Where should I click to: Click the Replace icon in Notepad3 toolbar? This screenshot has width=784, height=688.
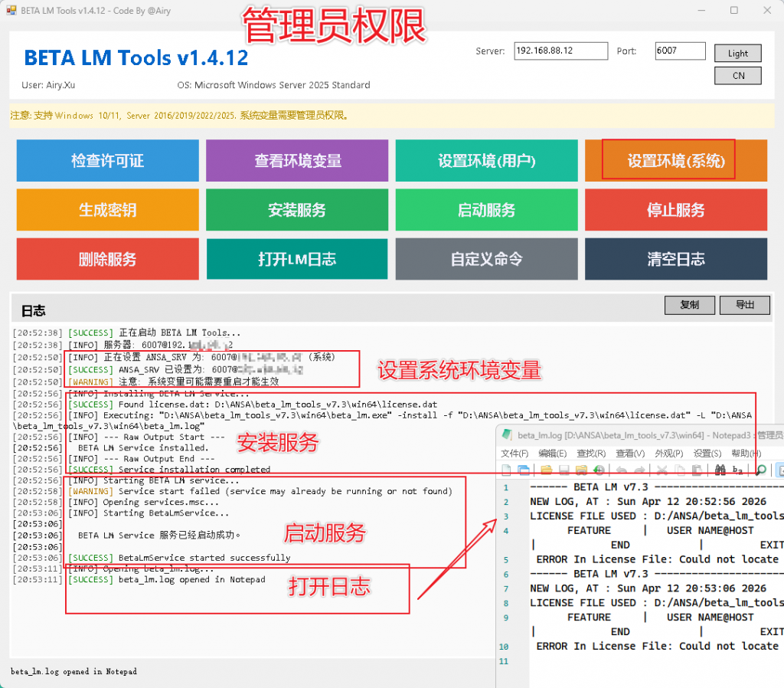click(x=738, y=470)
